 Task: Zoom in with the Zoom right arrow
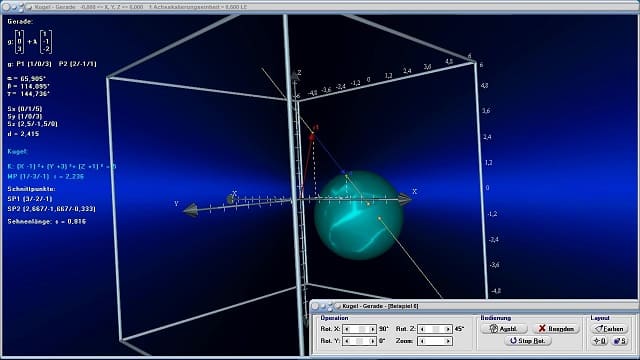(447, 341)
